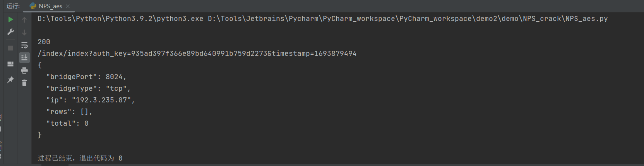Go up the stack trace with the up arrow

[x=24, y=19]
